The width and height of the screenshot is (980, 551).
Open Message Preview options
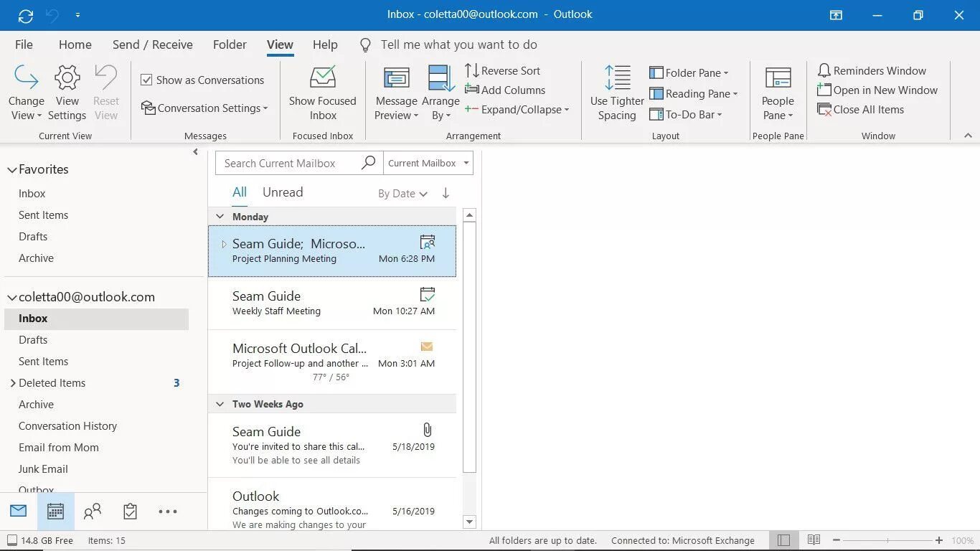[396, 93]
